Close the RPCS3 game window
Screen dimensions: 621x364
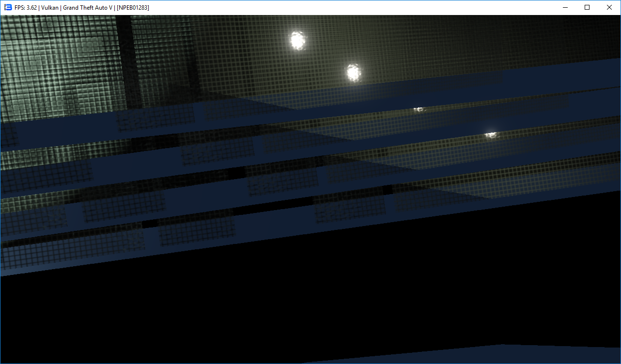pos(609,7)
